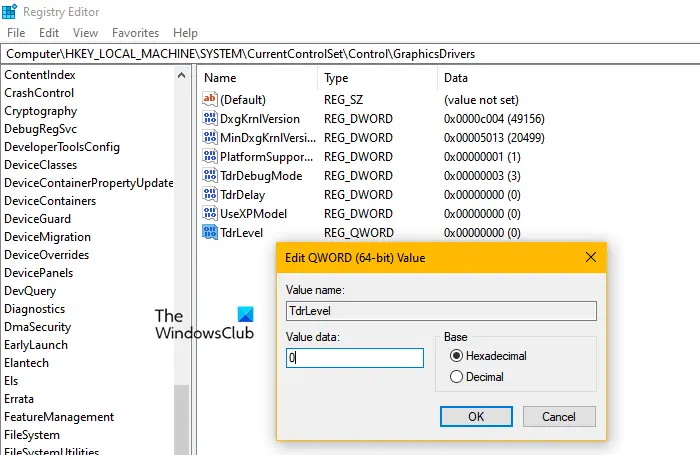Select the DeviceGuard registry key

click(x=38, y=219)
